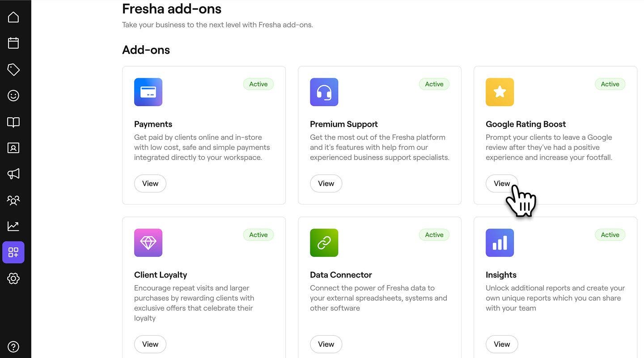The image size is (644, 358).
Task: View the Premium Support add-on
Action: click(x=326, y=183)
